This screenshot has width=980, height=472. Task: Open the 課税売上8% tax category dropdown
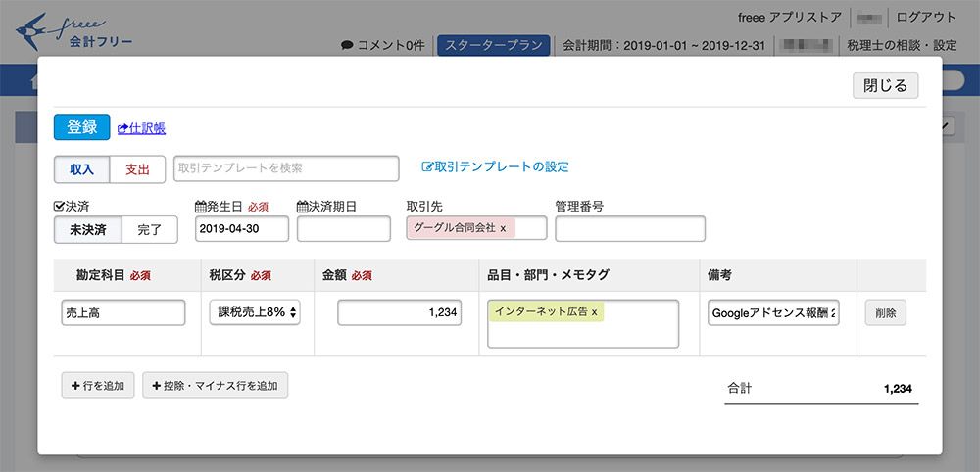click(x=255, y=312)
